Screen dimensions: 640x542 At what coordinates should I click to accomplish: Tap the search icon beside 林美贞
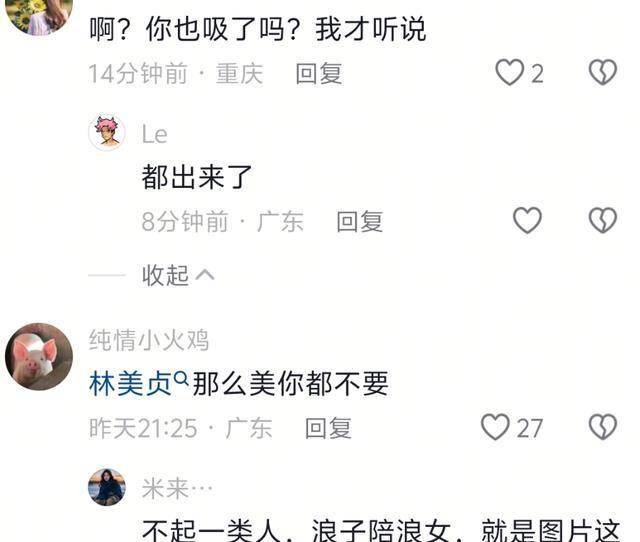coord(181,379)
